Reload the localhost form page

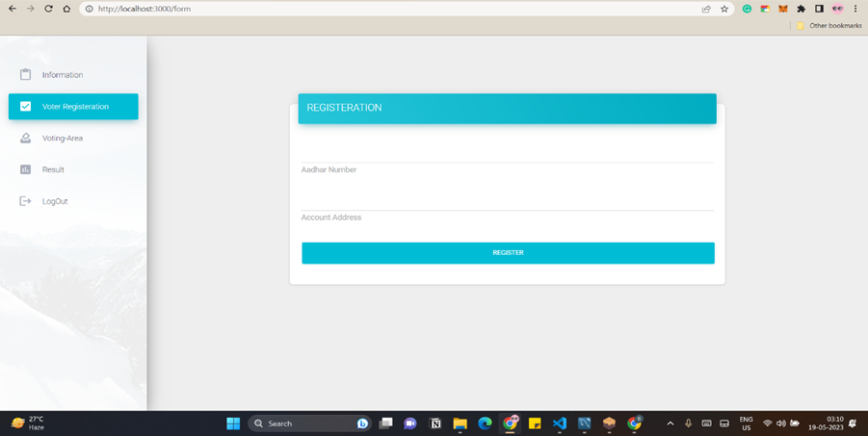pos(49,9)
